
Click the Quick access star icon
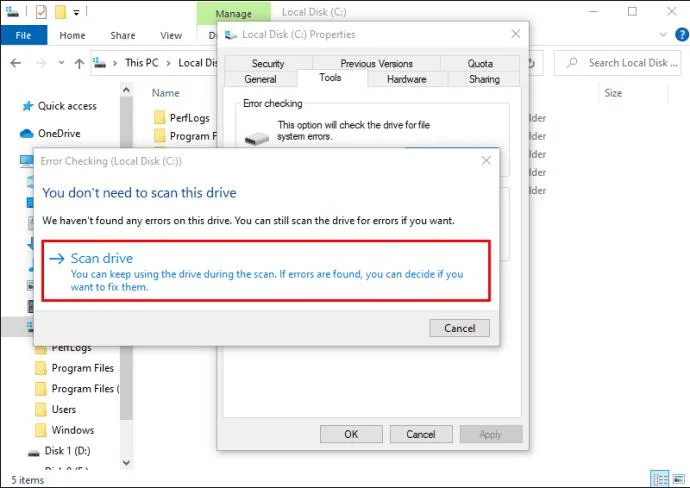[x=28, y=106]
